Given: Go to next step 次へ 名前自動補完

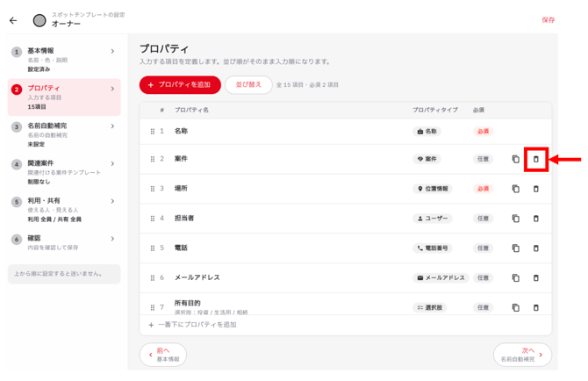Looking at the screenshot, I should [522, 355].
